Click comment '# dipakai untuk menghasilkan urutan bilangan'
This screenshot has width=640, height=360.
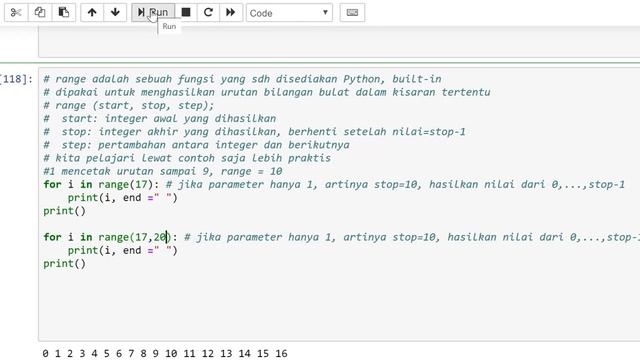(x=267, y=92)
